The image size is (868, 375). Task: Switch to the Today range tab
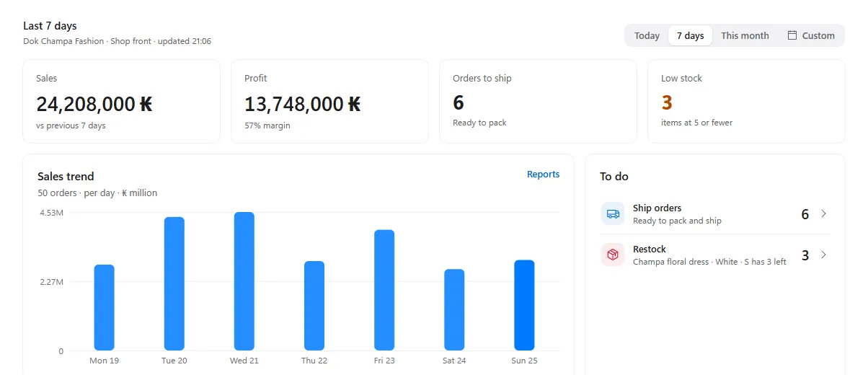(x=647, y=35)
